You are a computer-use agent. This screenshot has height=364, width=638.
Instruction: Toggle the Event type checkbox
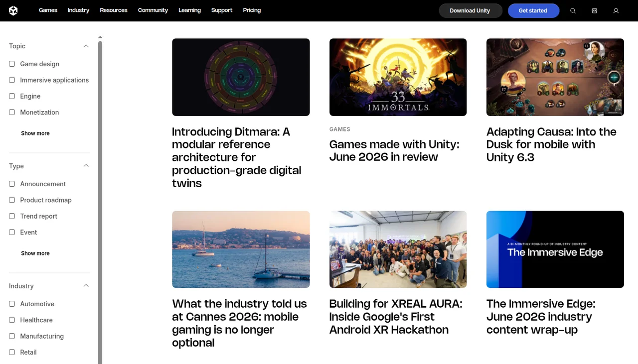[12, 232]
